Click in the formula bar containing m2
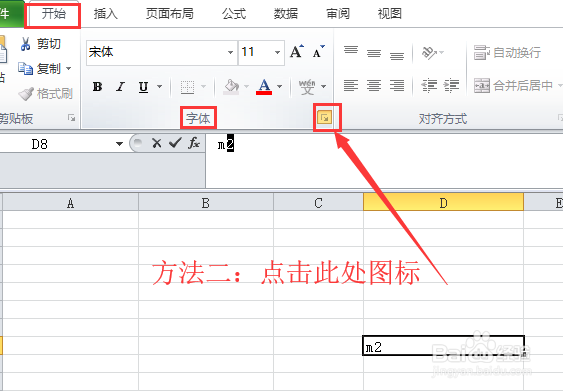This screenshot has width=563, height=391. point(384,160)
